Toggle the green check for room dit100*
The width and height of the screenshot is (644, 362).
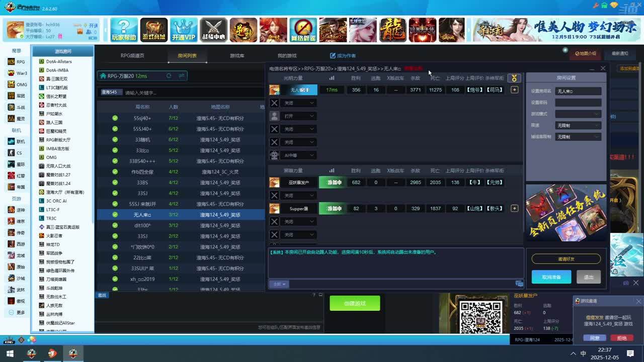[x=115, y=226]
